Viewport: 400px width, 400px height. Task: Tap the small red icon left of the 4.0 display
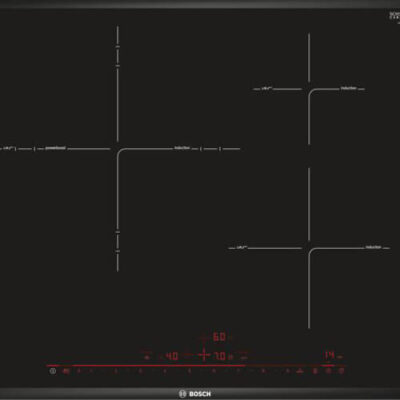pyautogui.click(x=147, y=357)
